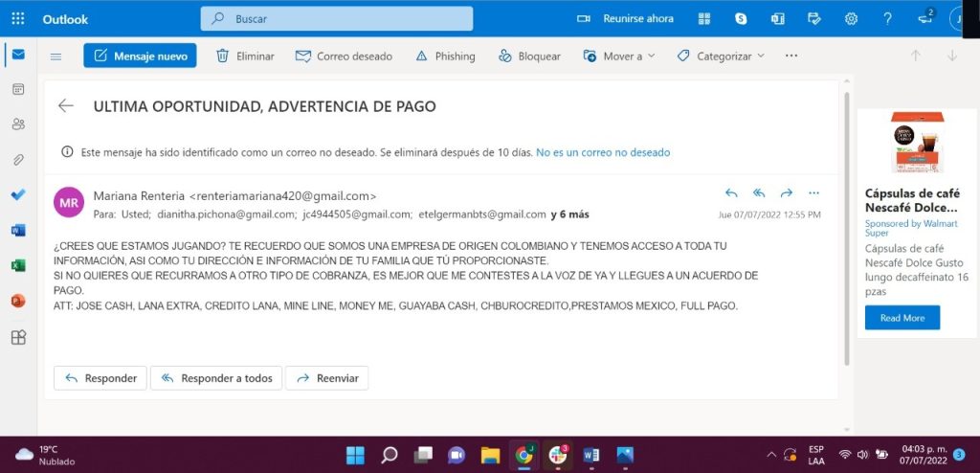This screenshot has width=980, height=473.
Task: Open Skype icon in the top bar
Action: point(741,18)
